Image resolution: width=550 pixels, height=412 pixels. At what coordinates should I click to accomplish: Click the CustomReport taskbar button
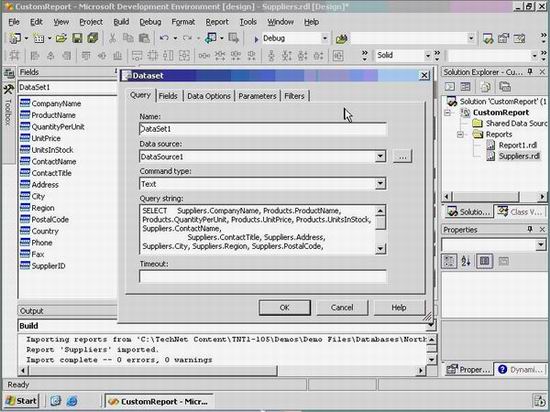click(159, 401)
